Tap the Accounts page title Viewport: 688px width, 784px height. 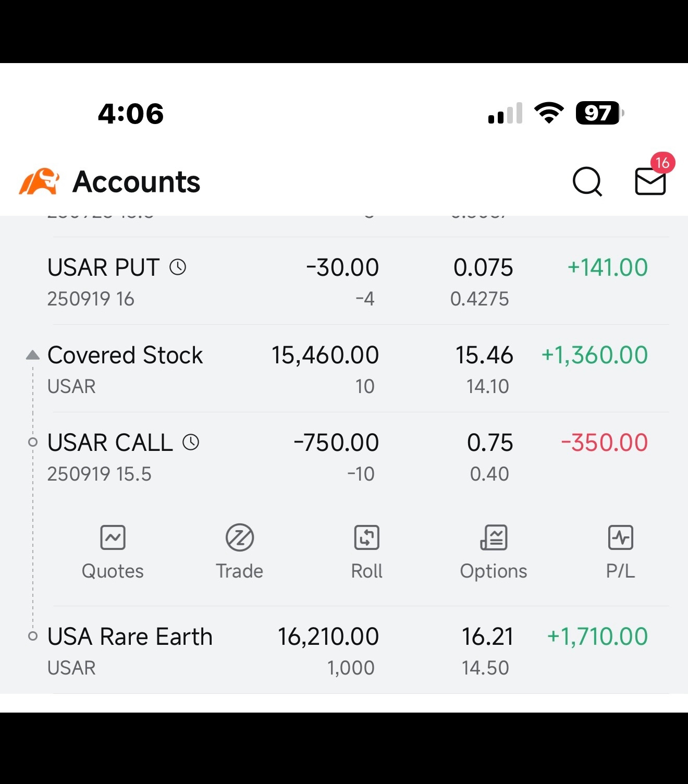(137, 182)
